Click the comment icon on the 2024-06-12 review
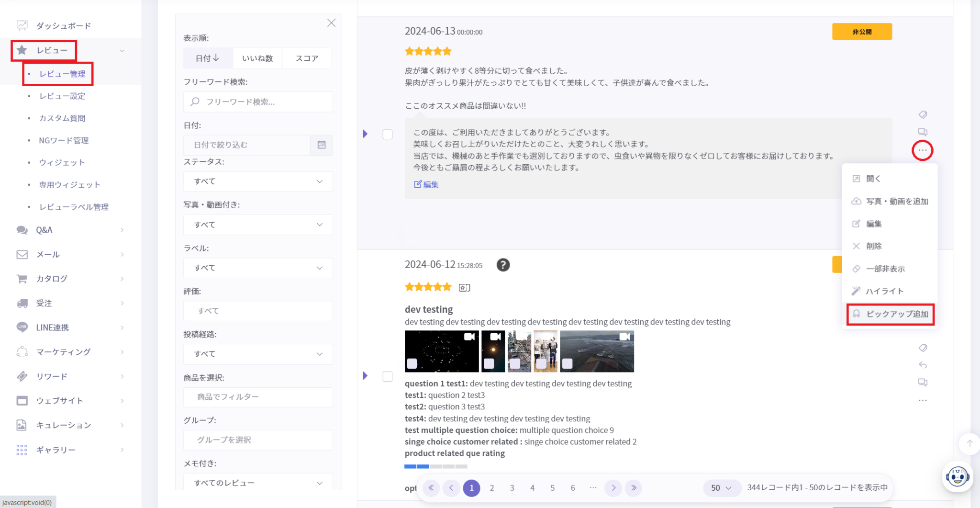This screenshot has width=980, height=508. click(923, 383)
